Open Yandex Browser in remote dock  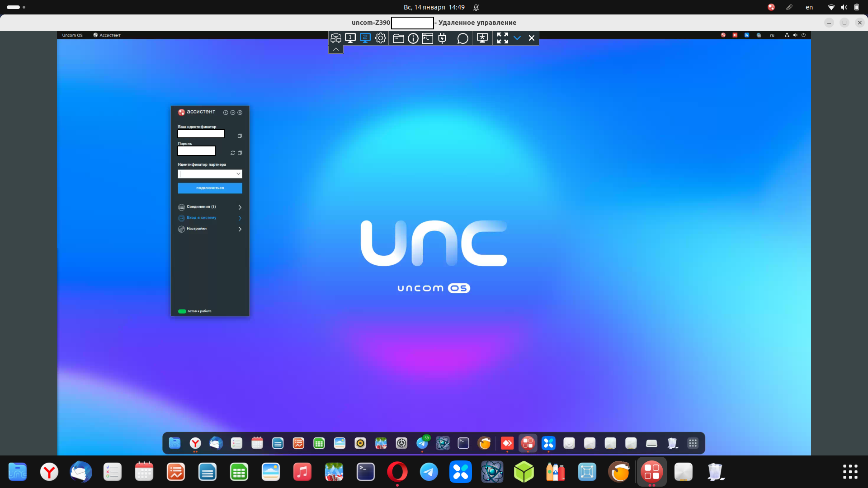(x=195, y=443)
